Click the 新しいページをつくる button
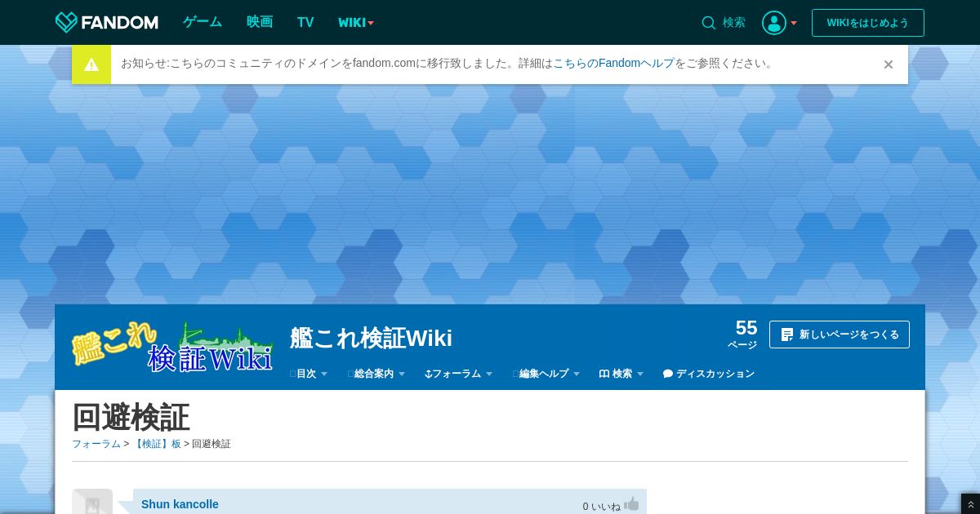The image size is (980, 514). point(840,335)
